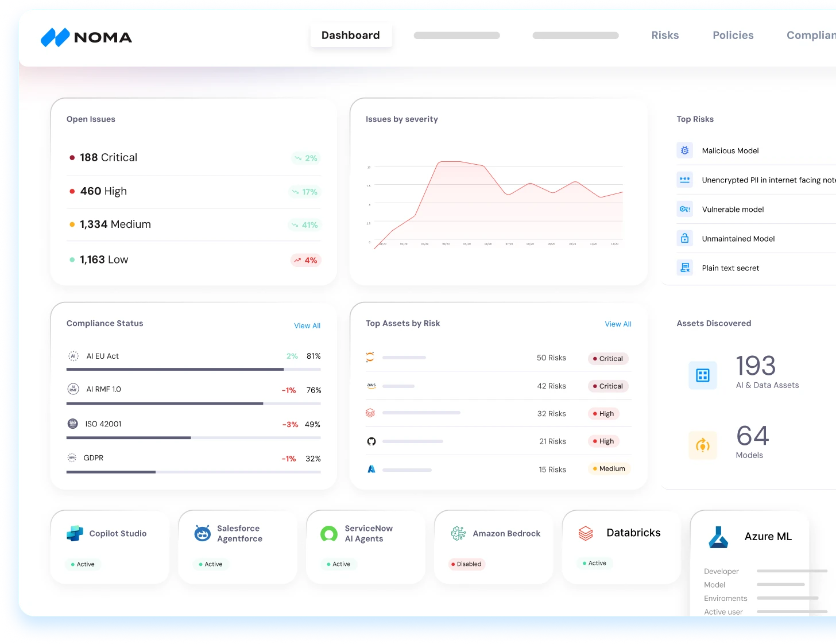Click the AI EU Act progress bar

[x=193, y=369]
